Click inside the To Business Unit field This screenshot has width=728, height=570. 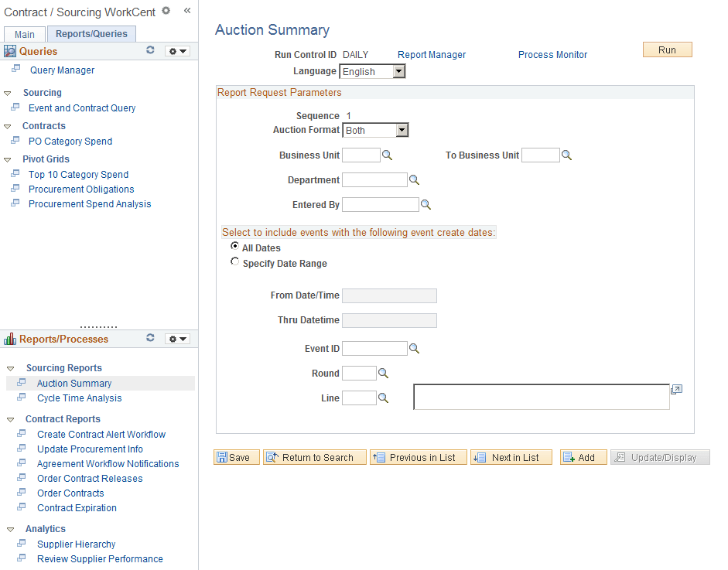pyautogui.click(x=539, y=155)
